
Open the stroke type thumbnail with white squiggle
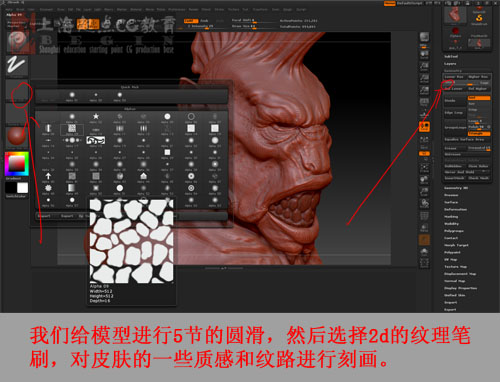click(x=17, y=65)
